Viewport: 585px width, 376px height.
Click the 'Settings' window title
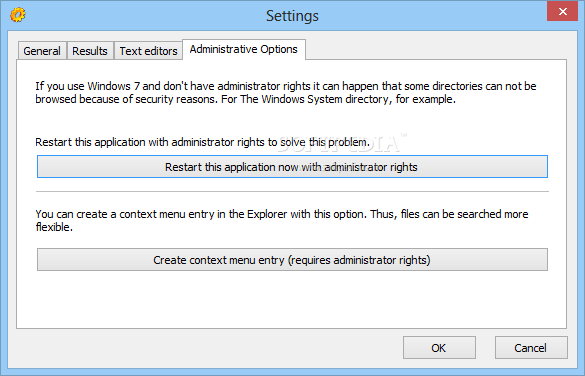292,16
